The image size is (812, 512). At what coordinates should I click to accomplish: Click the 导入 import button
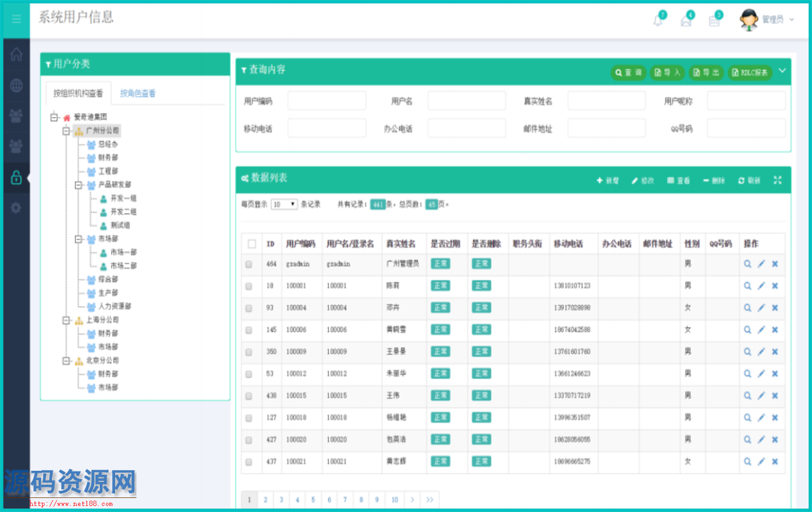[667, 72]
